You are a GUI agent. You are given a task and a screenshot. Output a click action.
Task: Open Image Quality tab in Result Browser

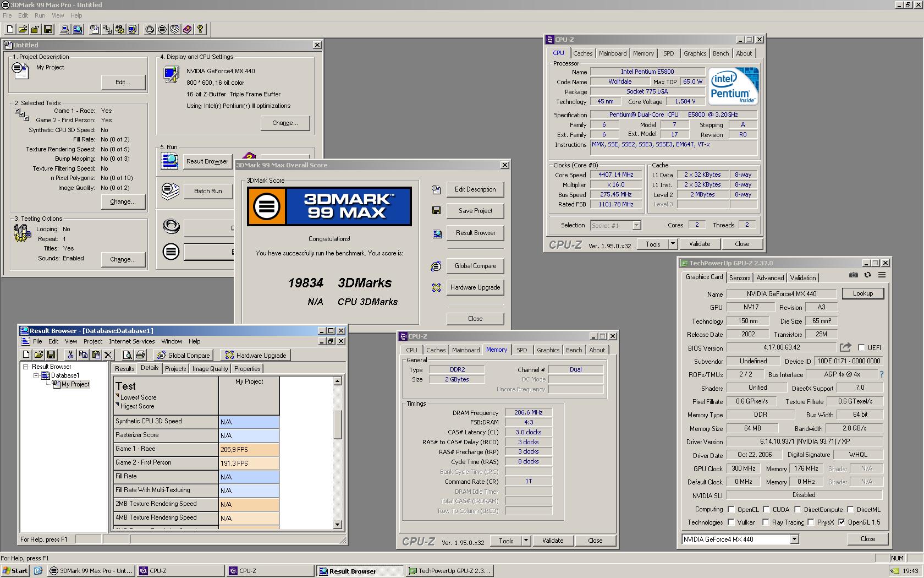click(x=210, y=369)
